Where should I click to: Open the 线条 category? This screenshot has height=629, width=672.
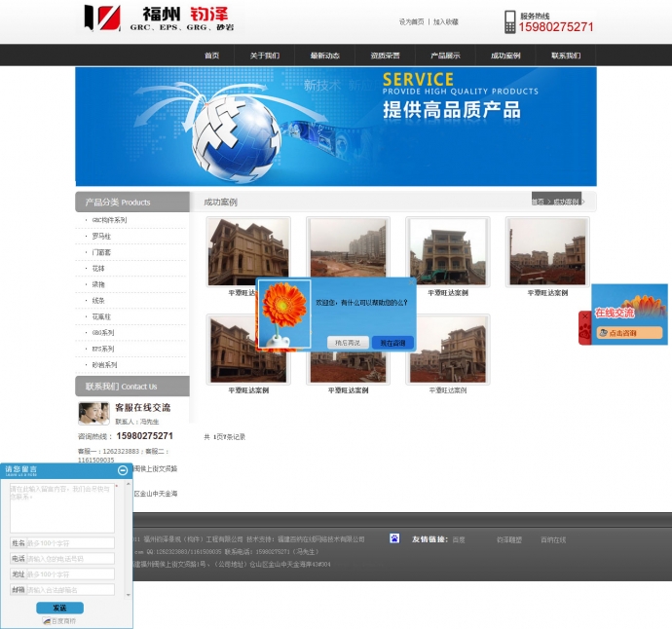[98, 300]
